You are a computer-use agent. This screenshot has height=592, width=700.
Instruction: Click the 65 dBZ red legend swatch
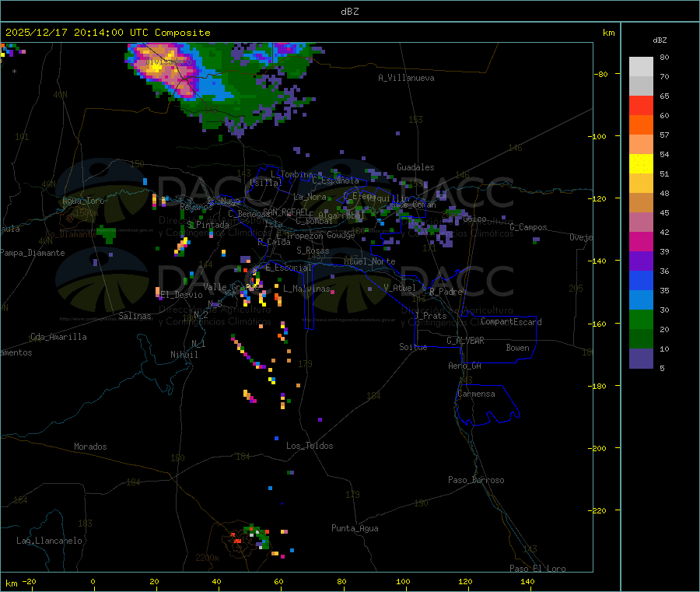point(641,105)
